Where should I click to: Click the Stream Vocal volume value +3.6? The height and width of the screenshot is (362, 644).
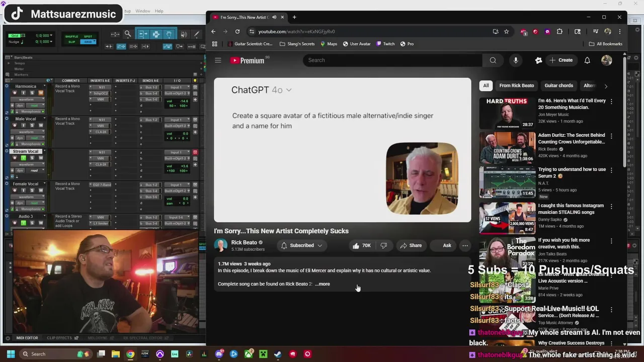point(184,166)
